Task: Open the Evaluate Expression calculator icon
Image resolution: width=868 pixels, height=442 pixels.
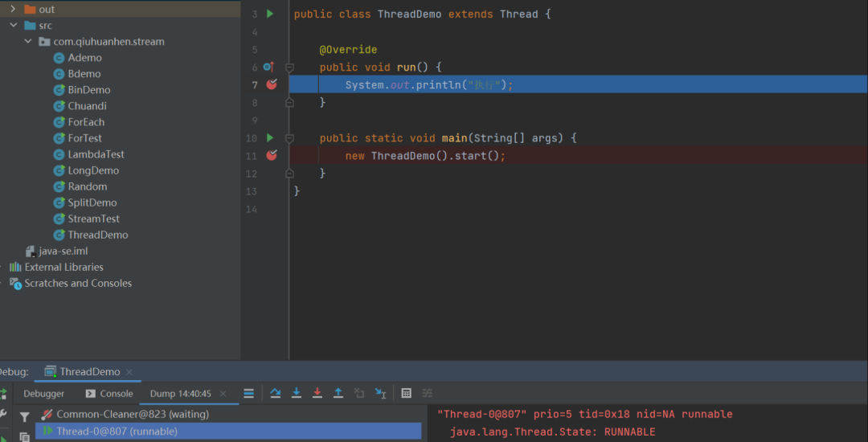Action: [x=407, y=393]
